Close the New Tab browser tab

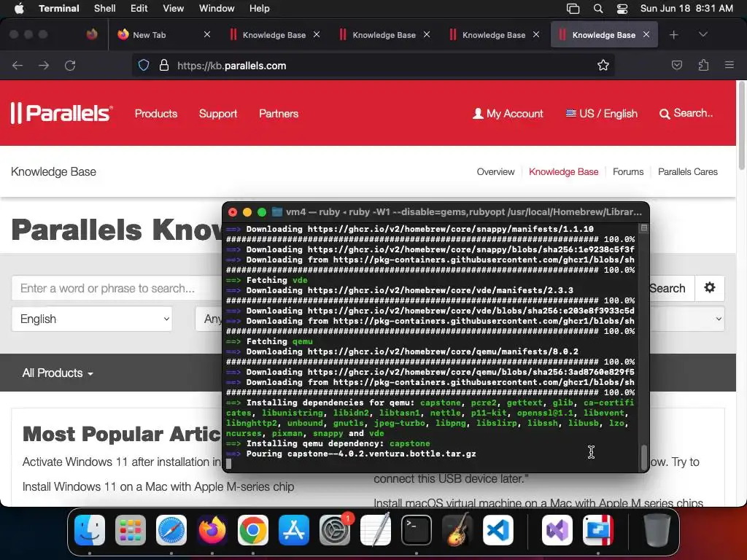pyautogui.click(x=206, y=34)
